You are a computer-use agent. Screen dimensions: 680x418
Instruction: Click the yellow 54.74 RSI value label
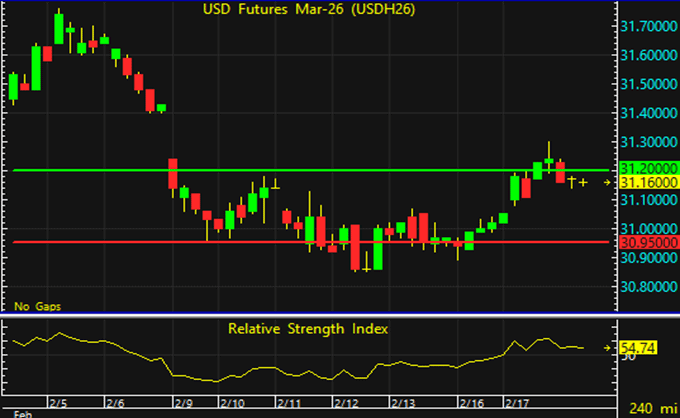point(637,347)
